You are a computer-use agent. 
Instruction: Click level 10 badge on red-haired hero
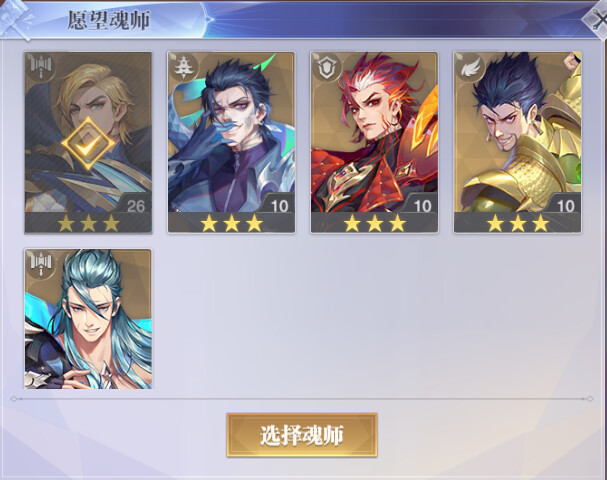pyautogui.click(x=422, y=206)
